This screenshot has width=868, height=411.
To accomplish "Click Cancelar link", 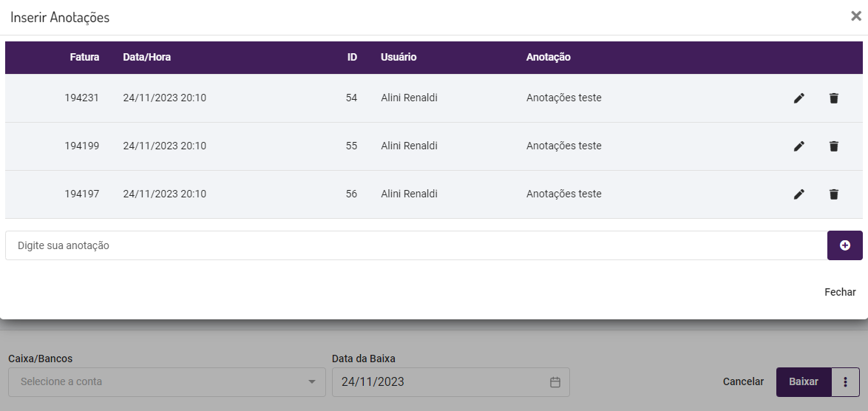I will pyautogui.click(x=743, y=382).
